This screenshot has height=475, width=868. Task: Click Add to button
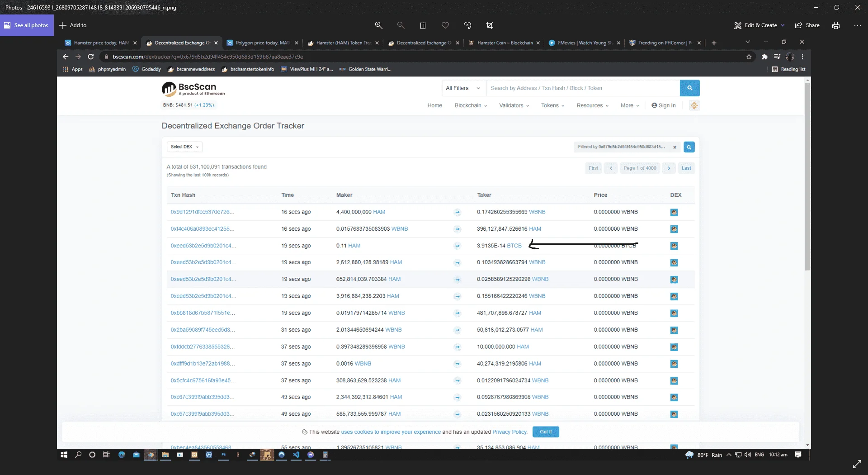pyautogui.click(x=73, y=25)
